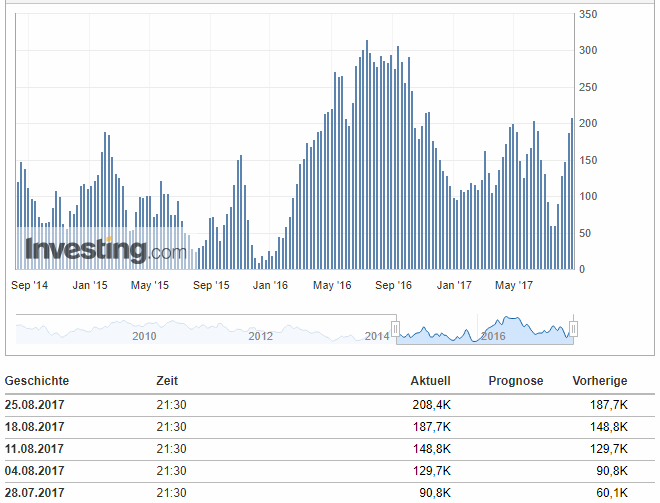
Task: Sort by the Geschichte column header
Action: click(x=37, y=381)
